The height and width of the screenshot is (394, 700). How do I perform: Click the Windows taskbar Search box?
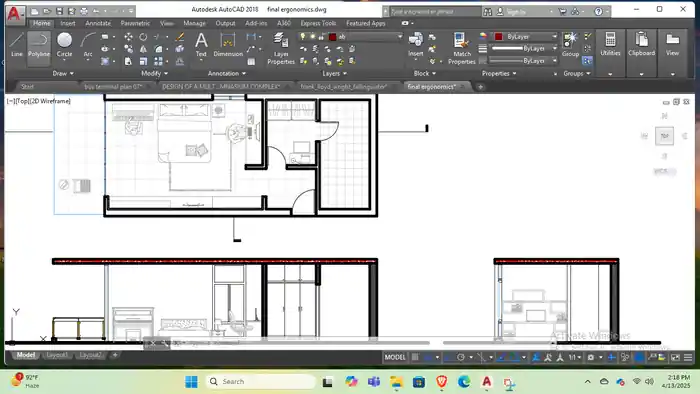click(261, 382)
